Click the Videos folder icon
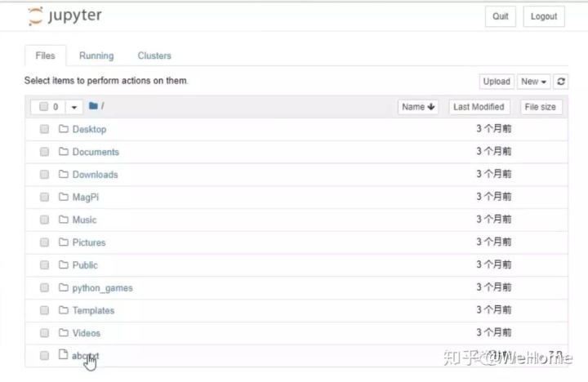Image resolution: width=588 pixels, height=382 pixels. 64,332
